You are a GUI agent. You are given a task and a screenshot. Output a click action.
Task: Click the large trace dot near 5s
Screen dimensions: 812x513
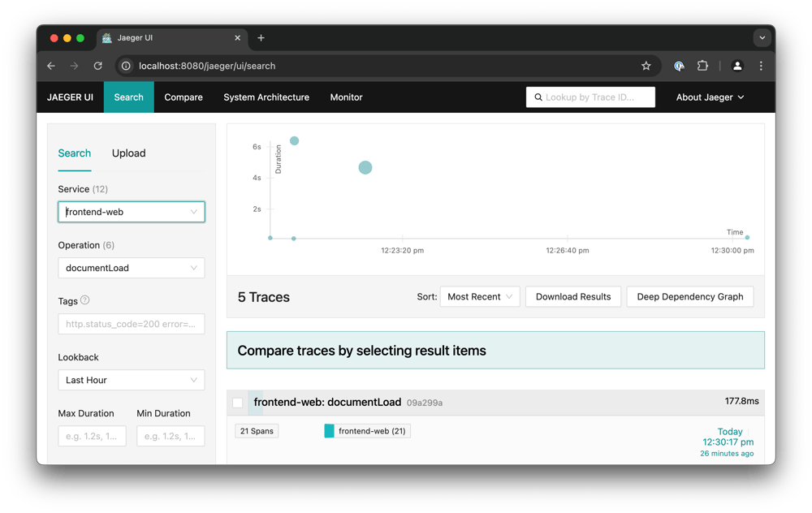coord(365,168)
